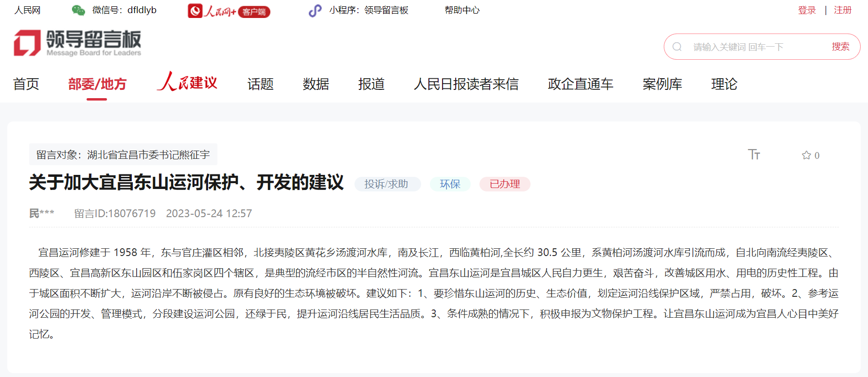The height and width of the screenshot is (377, 868).
Task: Open the 政企直通车 tab
Action: click(581, 84)
